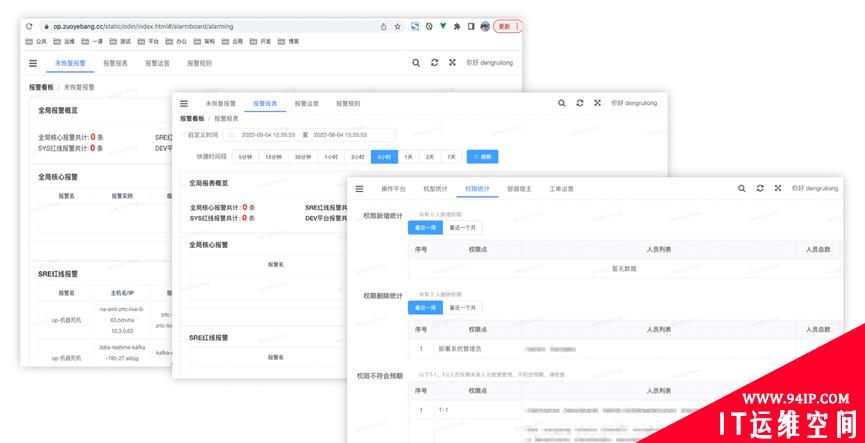
Task: Select the 2小时 quick time range
Action: coord(357,157)
